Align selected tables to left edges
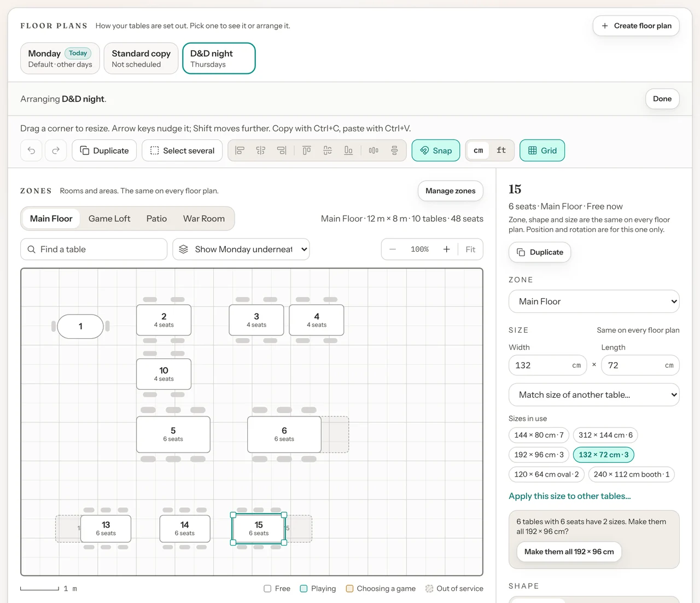Image resolution: width=700 pixels, height=603 pixels. [240, 150]
